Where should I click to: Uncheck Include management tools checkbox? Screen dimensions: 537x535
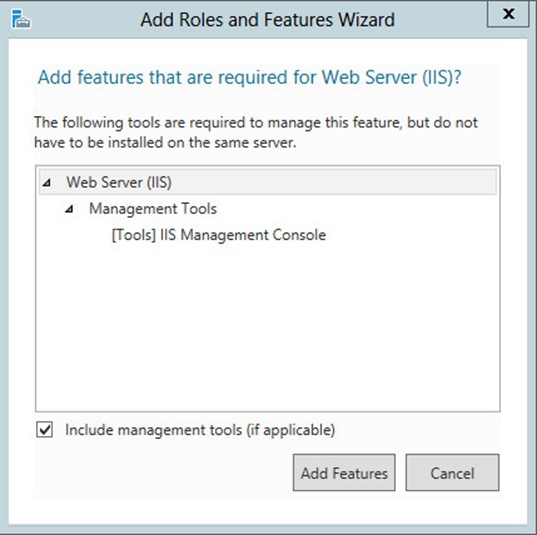45,430
